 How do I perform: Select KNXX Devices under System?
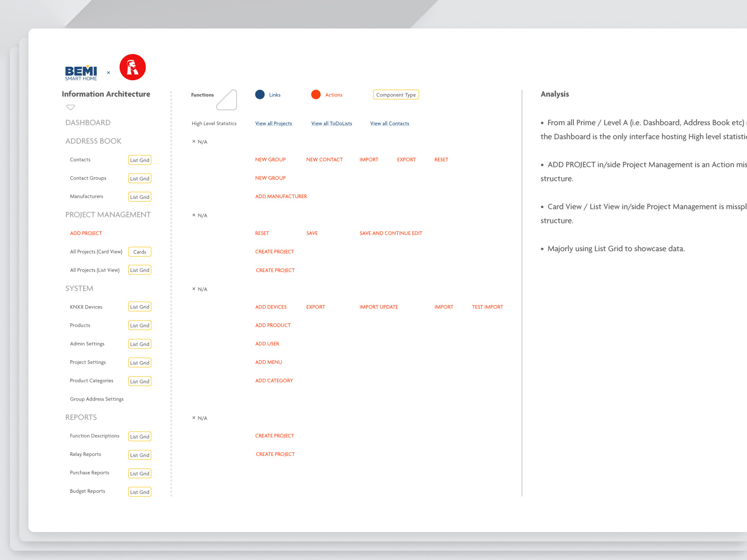click(x=86, y=307)
